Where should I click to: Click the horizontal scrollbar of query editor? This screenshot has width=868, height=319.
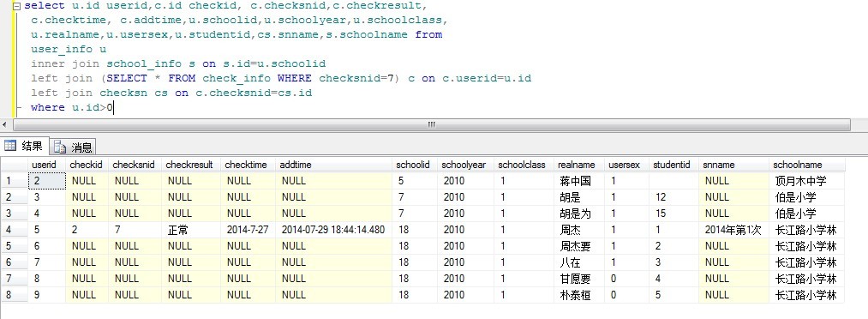432,125
